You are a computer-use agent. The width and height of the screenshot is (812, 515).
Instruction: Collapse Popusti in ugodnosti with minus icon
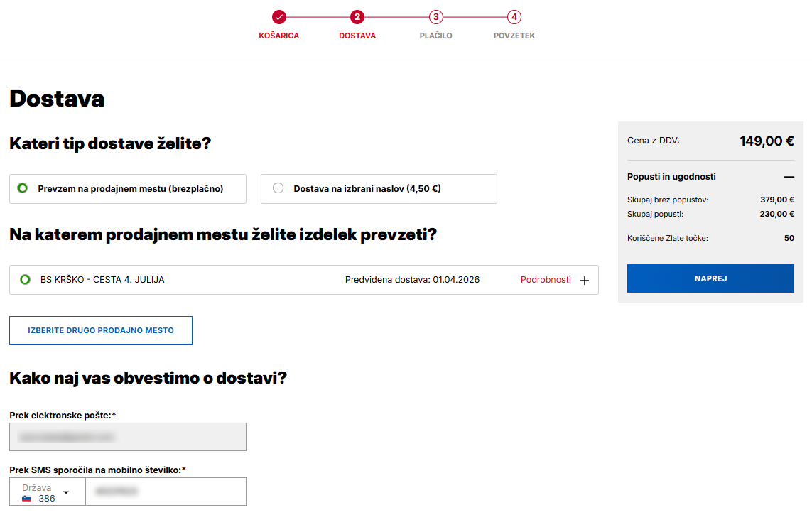pos(789,177)
